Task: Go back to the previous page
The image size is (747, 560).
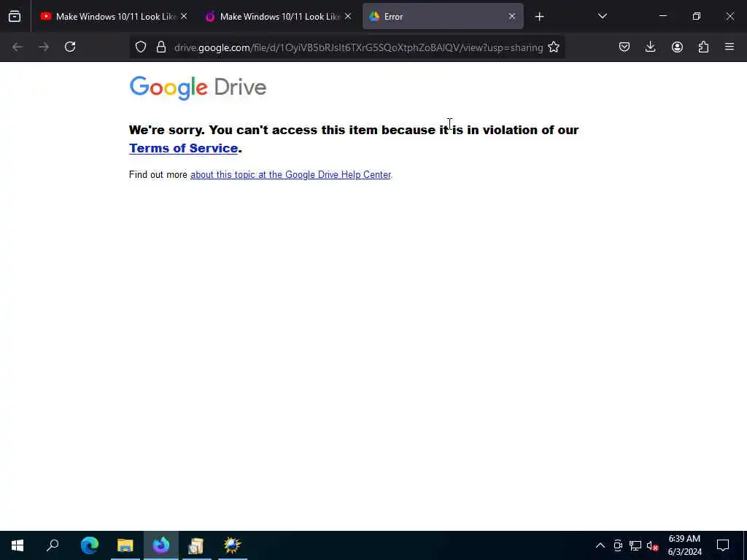Action: (x=18, y=47)
